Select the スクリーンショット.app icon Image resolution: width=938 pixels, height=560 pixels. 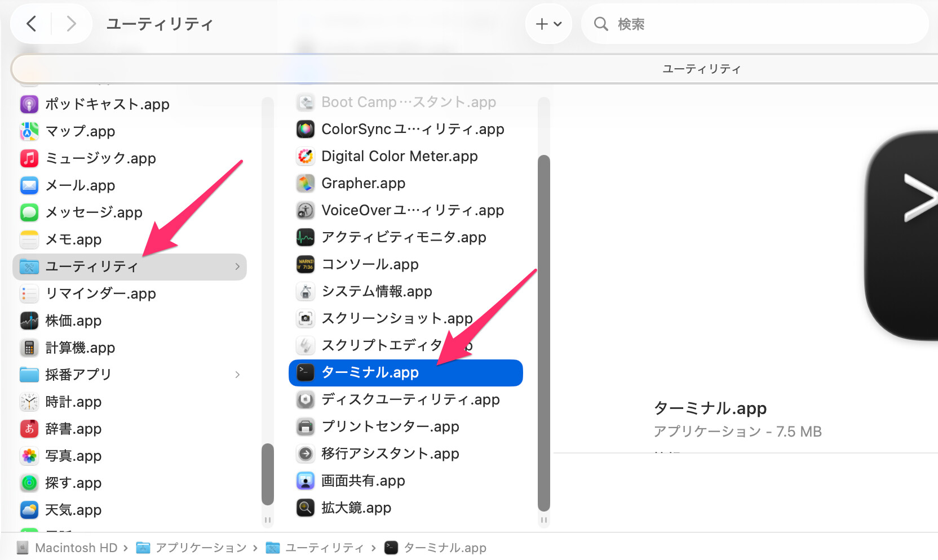point(306,318)
